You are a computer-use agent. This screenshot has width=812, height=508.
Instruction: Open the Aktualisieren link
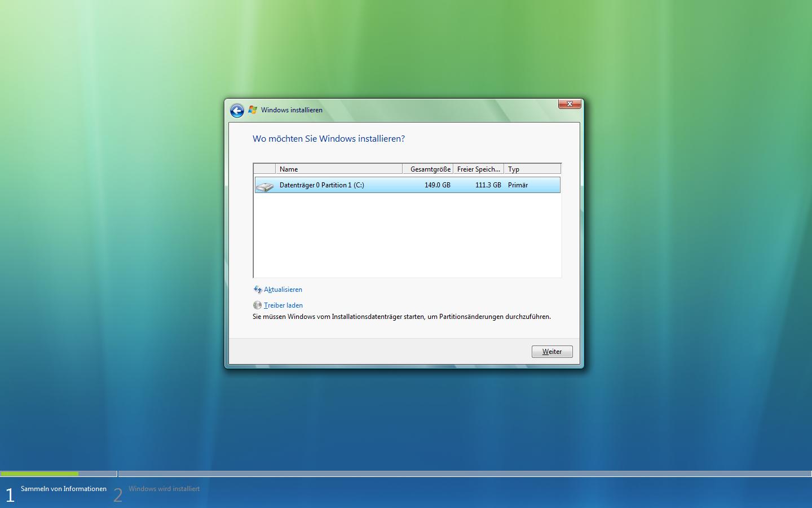pyautogui.click(x=283, y=290)
